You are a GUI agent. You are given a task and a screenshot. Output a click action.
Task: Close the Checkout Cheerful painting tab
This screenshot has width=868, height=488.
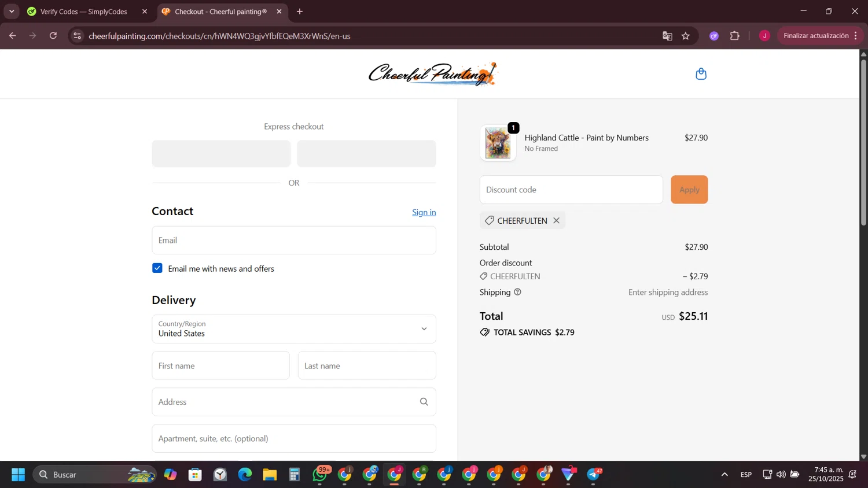click(x=279, y=12)
